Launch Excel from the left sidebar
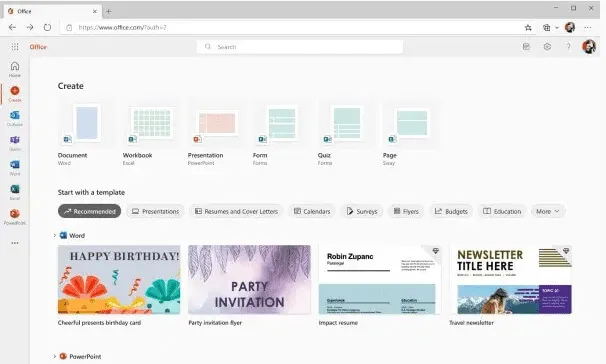The height and width of the screenshot is (364, 606). [x=15, y=192]
